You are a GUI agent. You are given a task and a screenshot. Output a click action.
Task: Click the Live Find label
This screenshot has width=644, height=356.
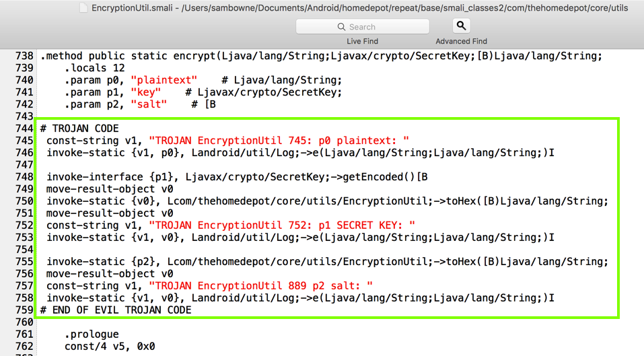(362, 41)
